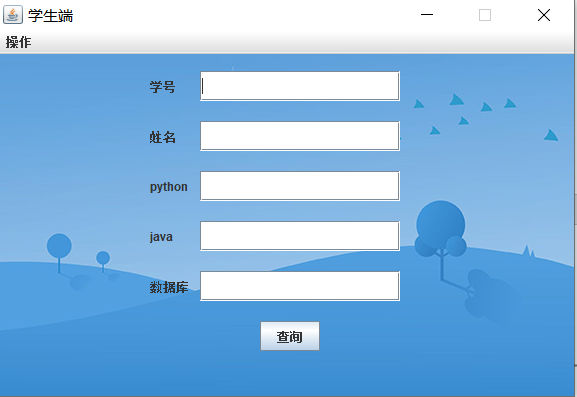Minimize the 学生端 window
This screenshot has height=397, width=577.
(427, 15)
